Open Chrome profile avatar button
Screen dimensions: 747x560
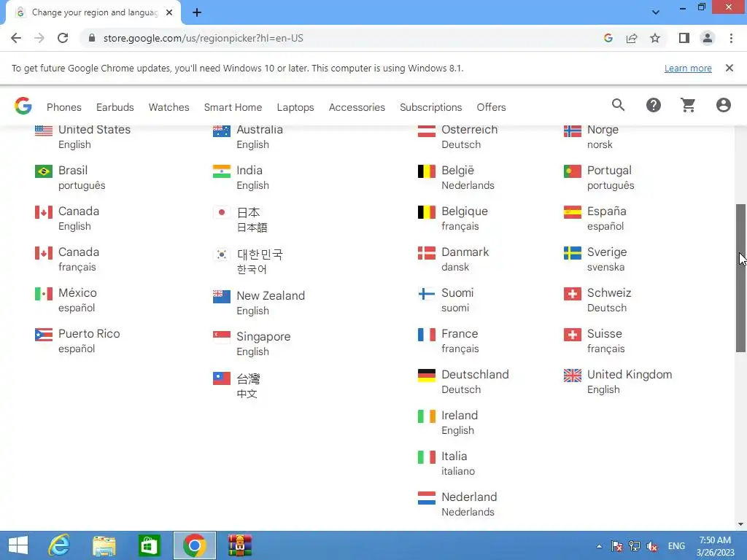click(708, 38)
